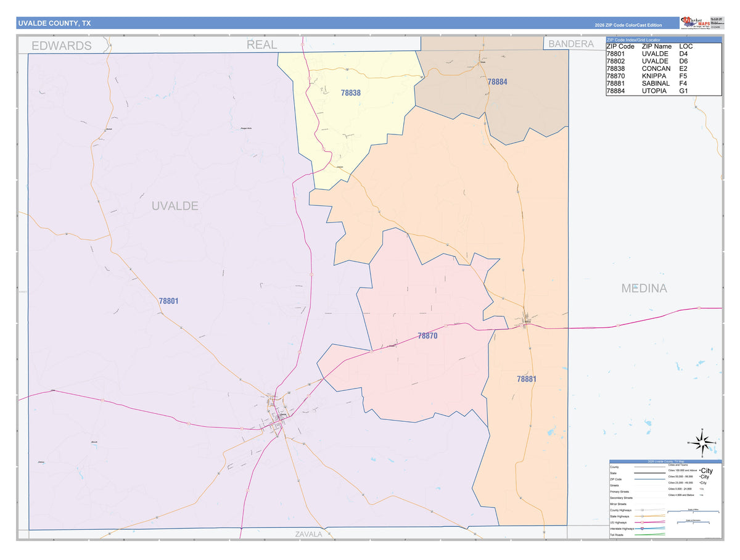Click the ZIP Code blue line sample in legend
Image resolution: width=740 pixels, height=560 pixels.
click(650, 479)
